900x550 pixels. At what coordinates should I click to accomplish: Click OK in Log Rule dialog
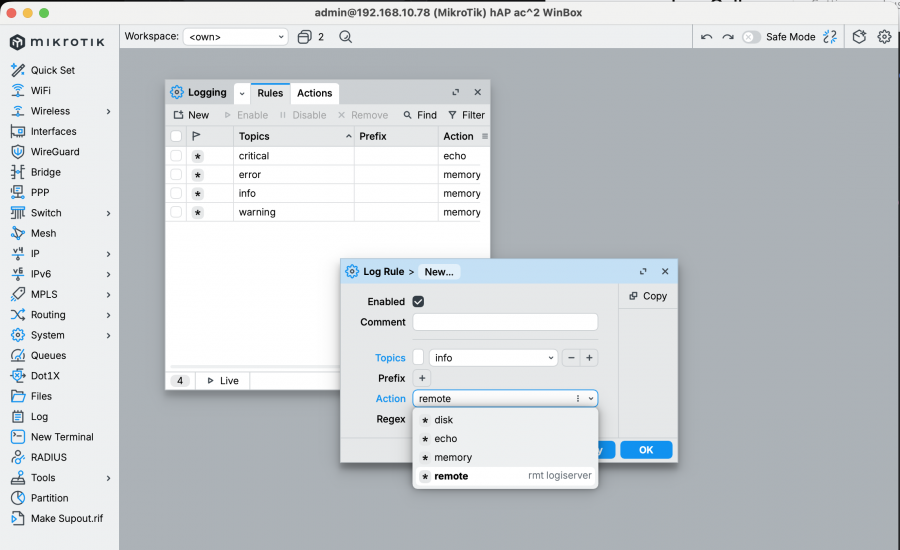coord(646,450)
